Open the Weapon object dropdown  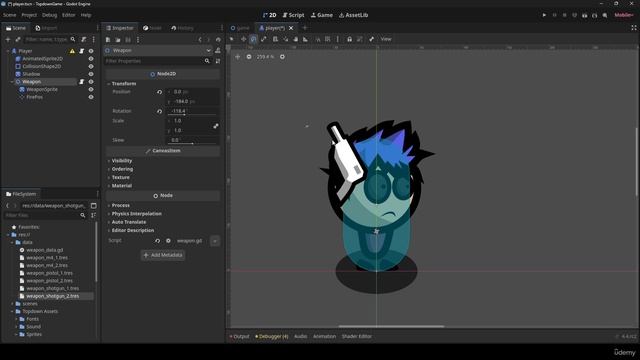pos(158,50)
